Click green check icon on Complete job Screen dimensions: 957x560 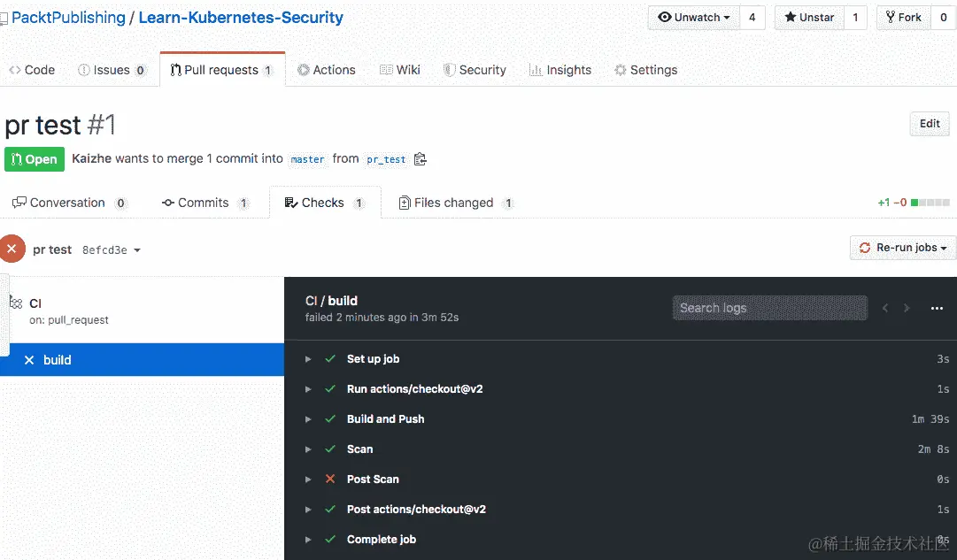click(330, 539)
